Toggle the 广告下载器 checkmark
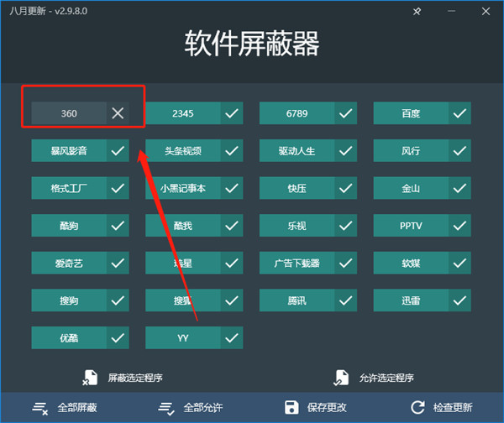This screenshot has height=423, width=504. [x=345, y=263]
